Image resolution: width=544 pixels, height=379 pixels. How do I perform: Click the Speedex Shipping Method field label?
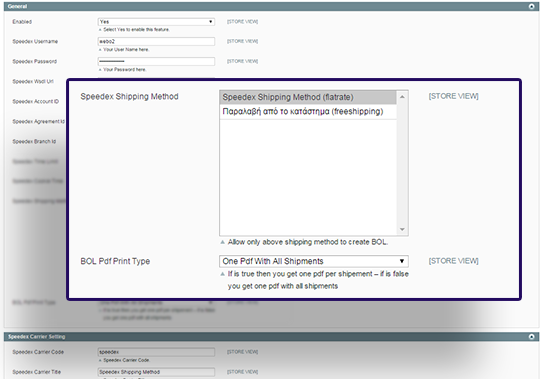[129, 96]
